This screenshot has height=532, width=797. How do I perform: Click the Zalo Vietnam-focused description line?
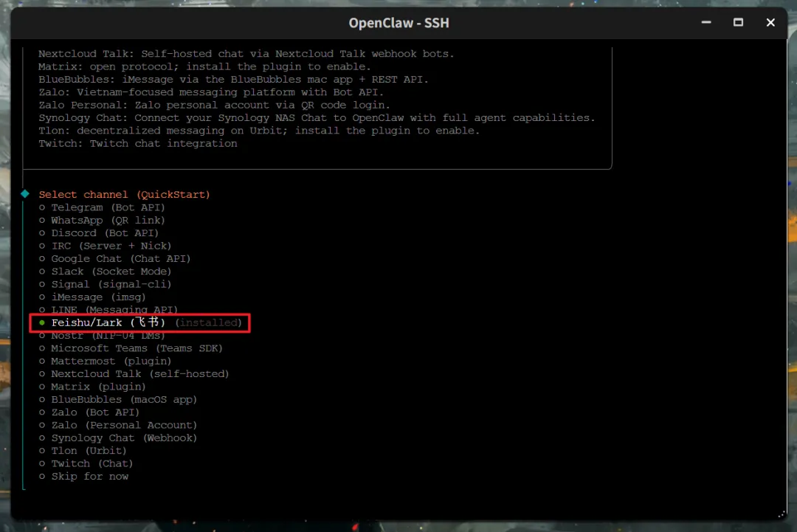pos(211,92)
